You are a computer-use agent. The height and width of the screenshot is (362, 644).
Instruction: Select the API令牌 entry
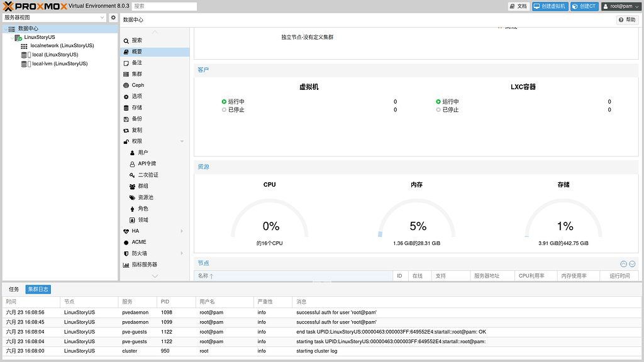147,164
